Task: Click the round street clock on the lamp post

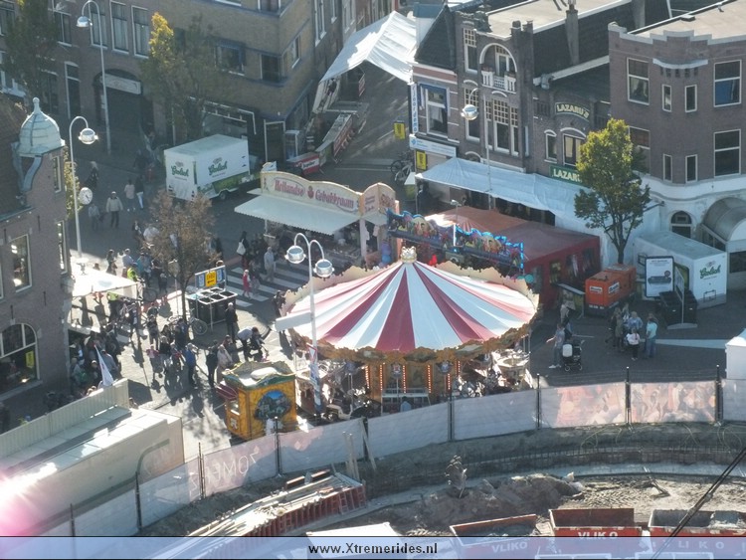Action: click(86, 196)
